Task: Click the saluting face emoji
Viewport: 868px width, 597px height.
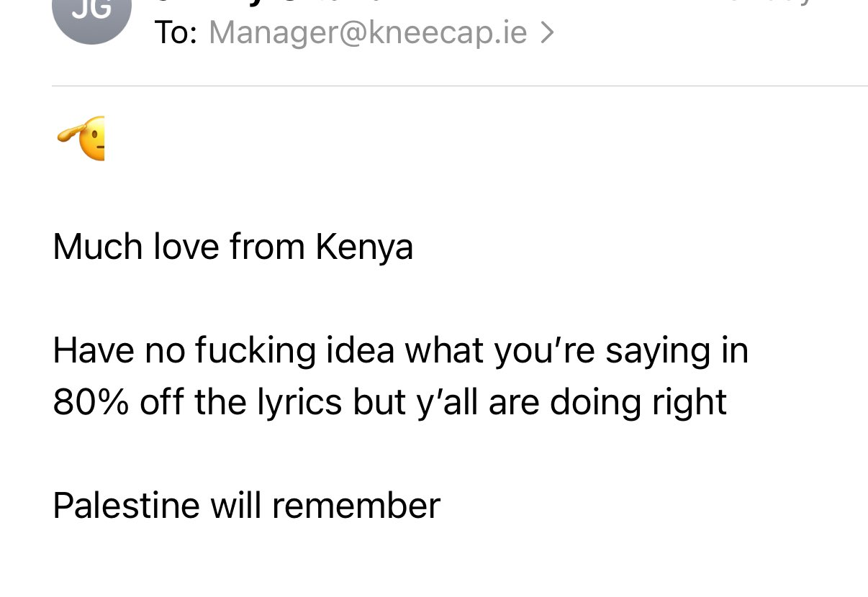Action: click(x=81, y=138)
